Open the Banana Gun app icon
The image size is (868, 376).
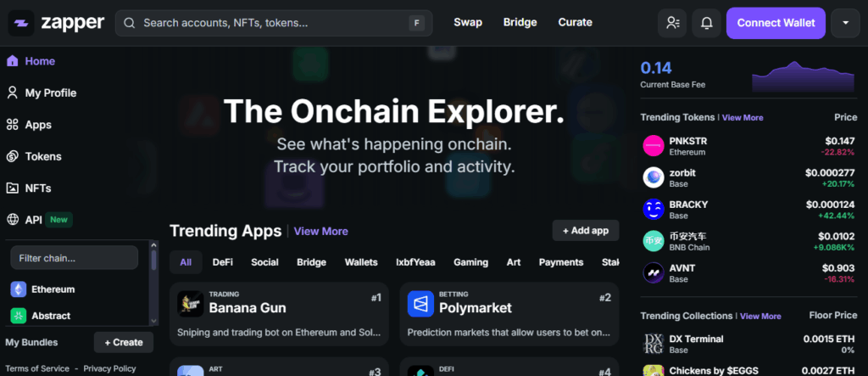point(190,303)
